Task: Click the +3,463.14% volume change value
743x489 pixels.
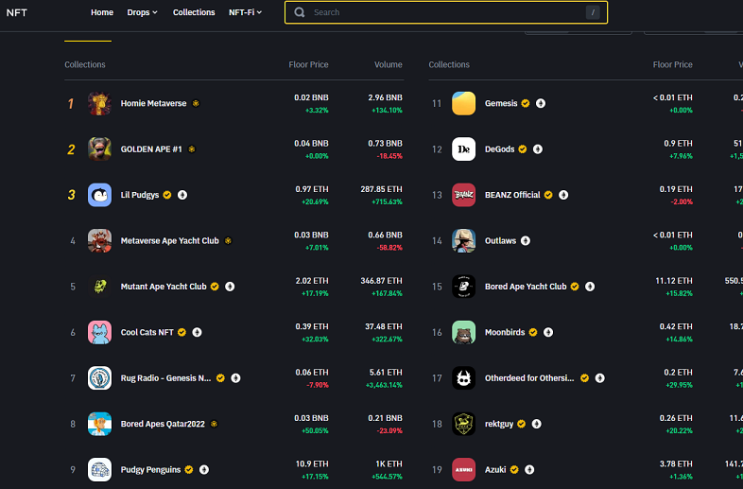Action: tap(384, 385)
